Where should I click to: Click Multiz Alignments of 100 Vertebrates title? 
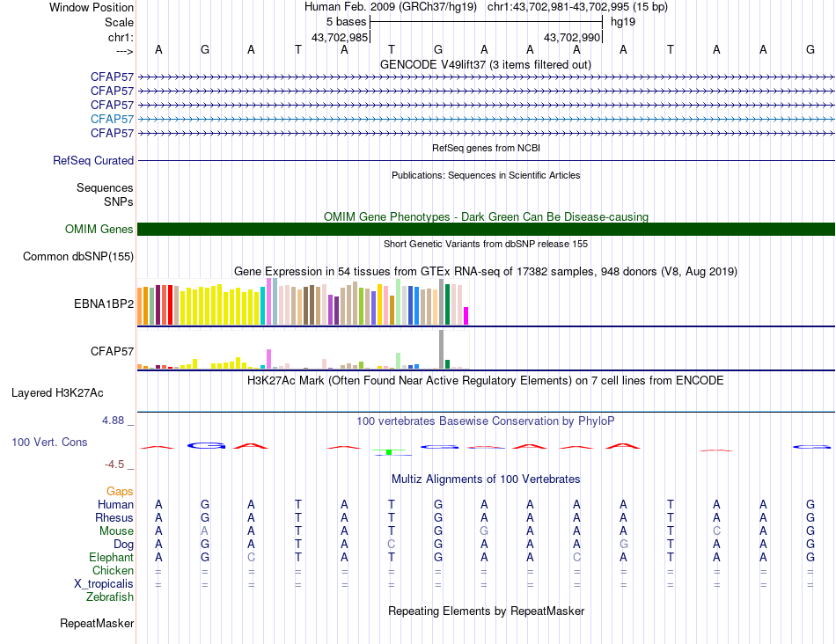(486, 479)
